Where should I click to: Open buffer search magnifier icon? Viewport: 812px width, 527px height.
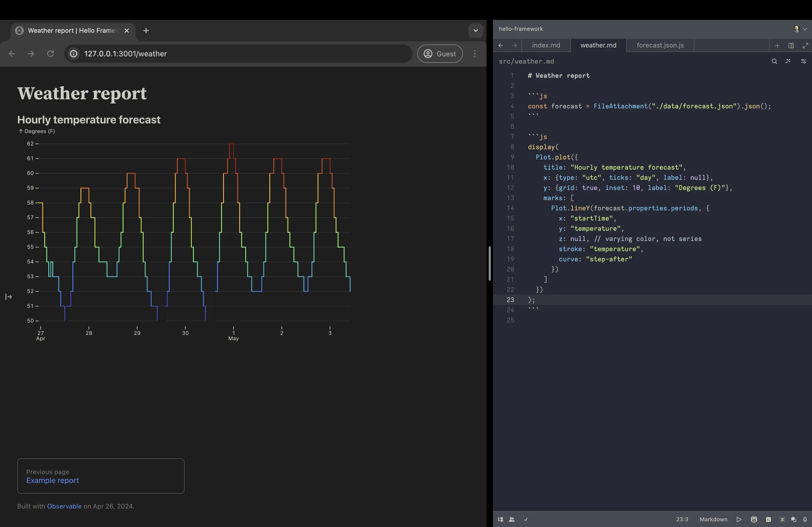(x=774, y=61)
